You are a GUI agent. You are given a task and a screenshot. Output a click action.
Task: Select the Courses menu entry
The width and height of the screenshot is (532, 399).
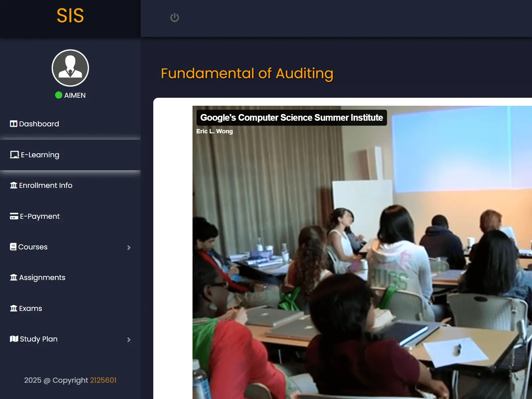pos(70,247)
